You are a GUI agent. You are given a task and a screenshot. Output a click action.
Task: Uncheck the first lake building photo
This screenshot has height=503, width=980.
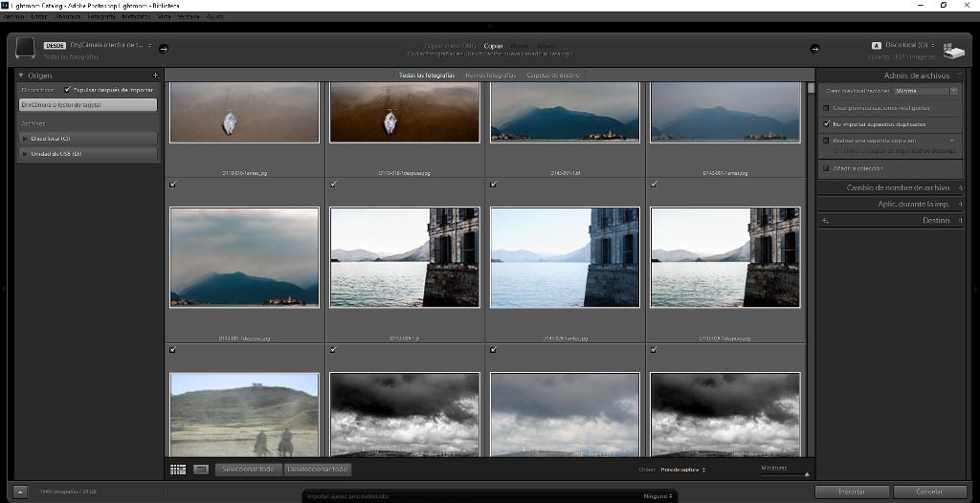coord(334,185)
